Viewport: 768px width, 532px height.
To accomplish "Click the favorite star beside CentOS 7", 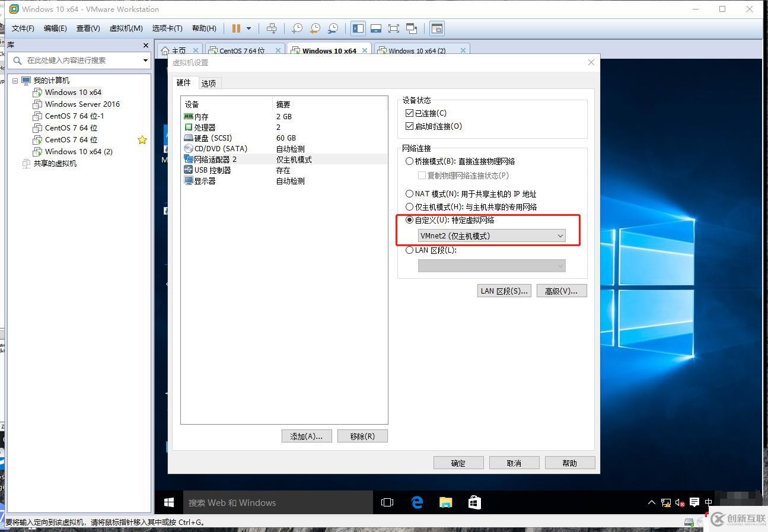I will point(142,140).
